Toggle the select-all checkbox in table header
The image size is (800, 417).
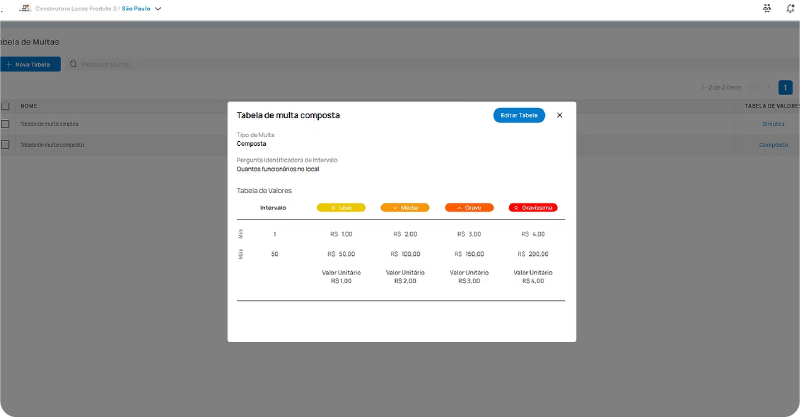coord(5,105)
